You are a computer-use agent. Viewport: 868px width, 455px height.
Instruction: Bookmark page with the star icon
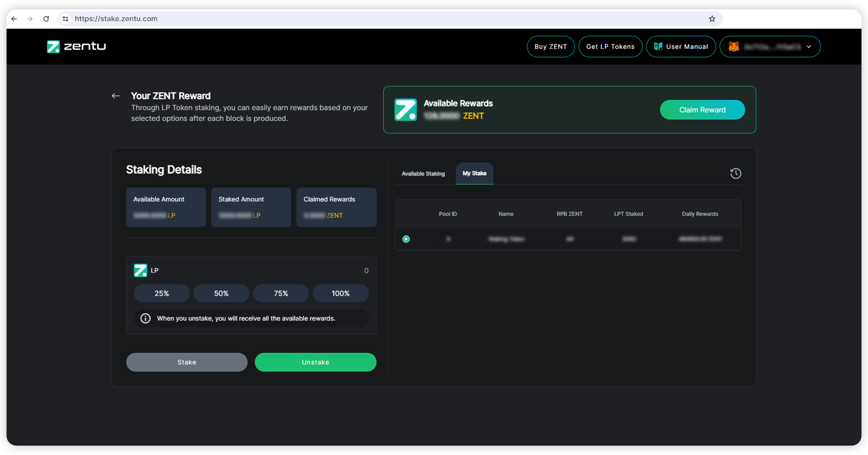[x=712, y=19]
